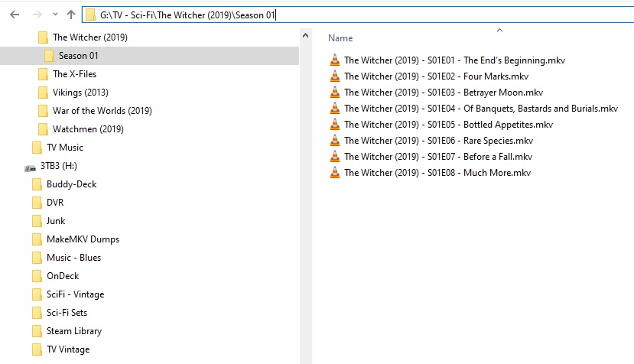Go up one folder level with the up arrow

point(71,15)
